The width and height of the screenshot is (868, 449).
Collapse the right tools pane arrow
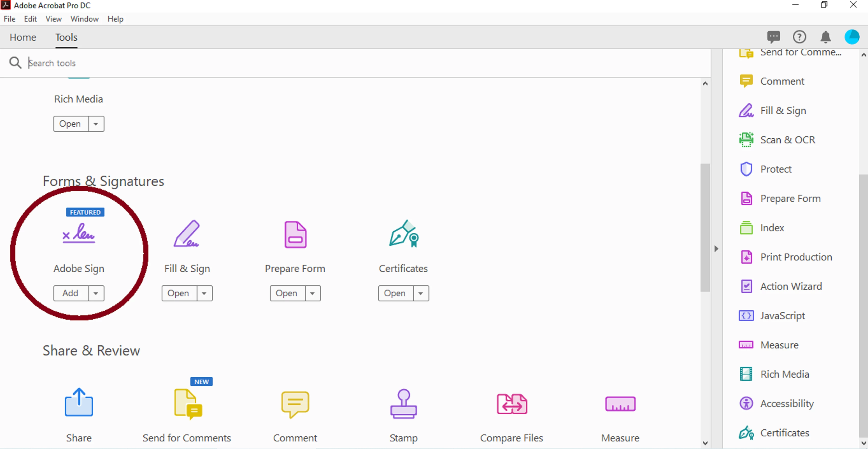716,249
